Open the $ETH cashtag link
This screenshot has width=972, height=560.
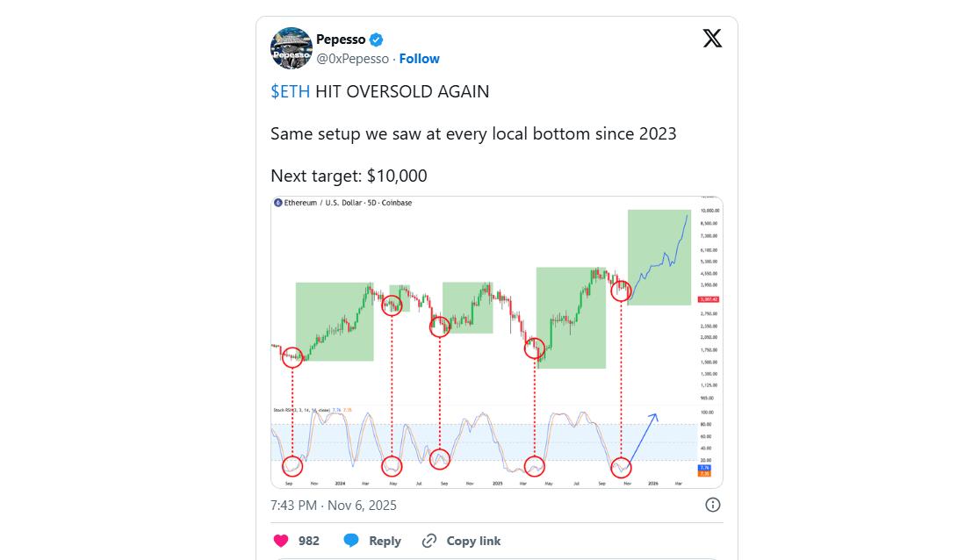290,91
